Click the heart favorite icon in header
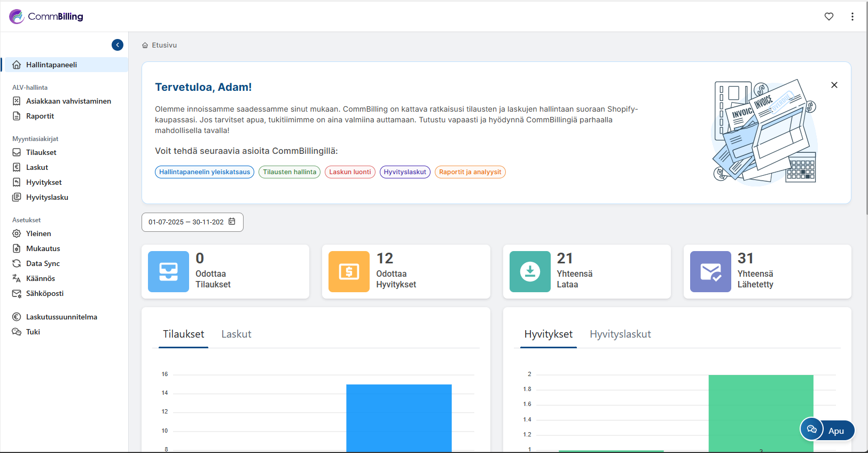Viewport: 868px width, 453px height. point(829,17)
